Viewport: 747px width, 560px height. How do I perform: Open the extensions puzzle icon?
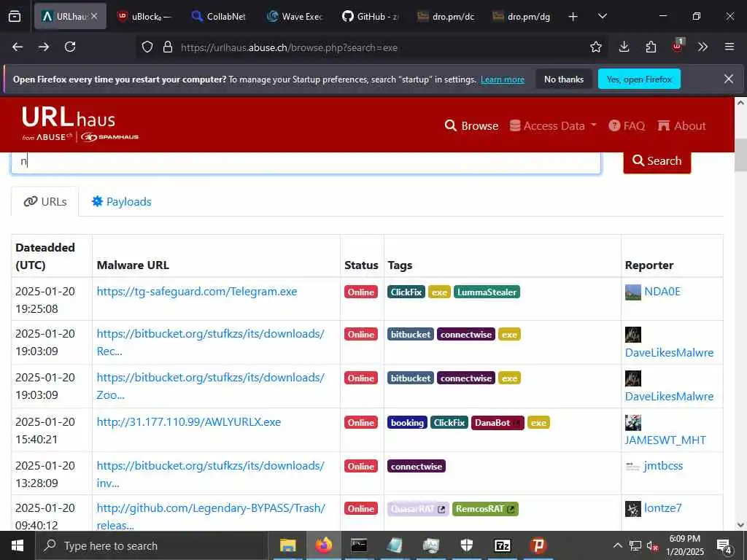coord(651,47)
